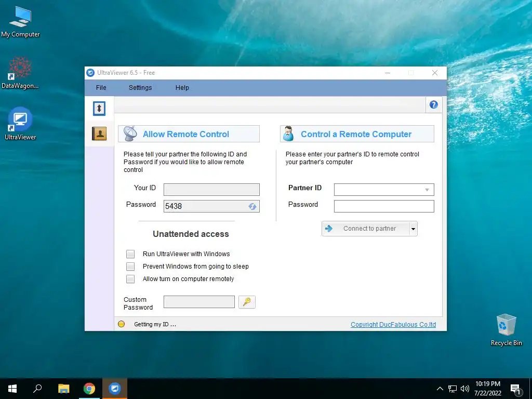Minimize the UltraViewer window
Screen dimensions: 532x399
tap(388, 73)
